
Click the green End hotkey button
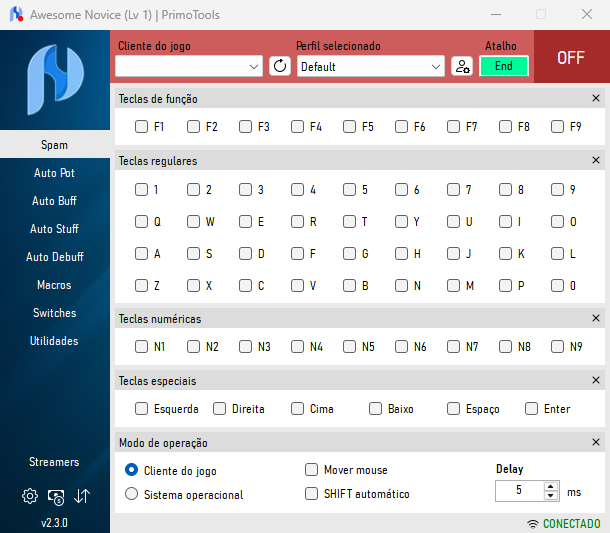tap(503, 66)
